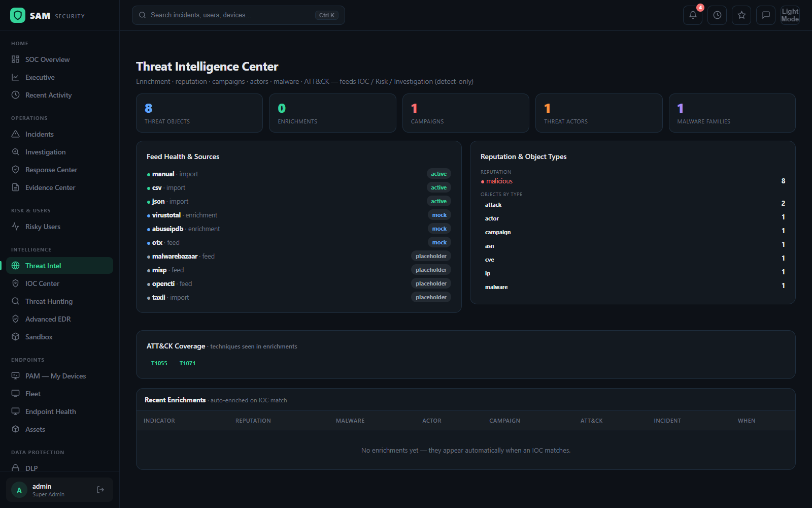The height and width of the screenshot is (508, 812).
Task: Click the Investigation magnifier icon
Action: point(15,152)
